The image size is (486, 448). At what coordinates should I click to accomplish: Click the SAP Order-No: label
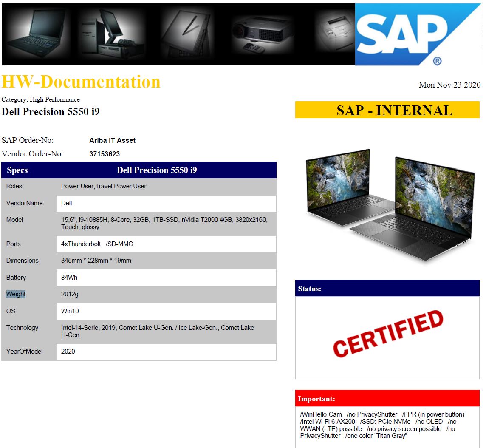click(x=28, y=140)
